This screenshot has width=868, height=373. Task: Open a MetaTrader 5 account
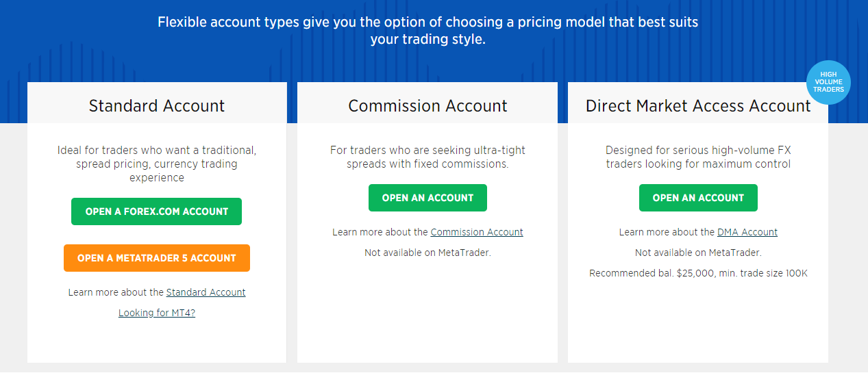point(156,258)
